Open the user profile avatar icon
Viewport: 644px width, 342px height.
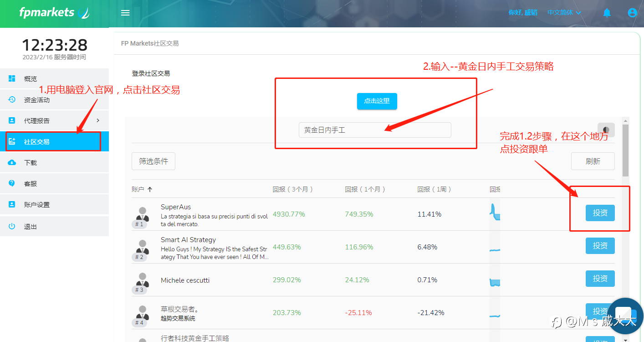[x=632, y=13]
